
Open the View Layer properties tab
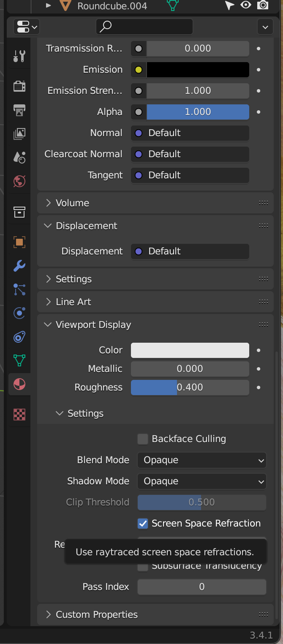point(19,134)
